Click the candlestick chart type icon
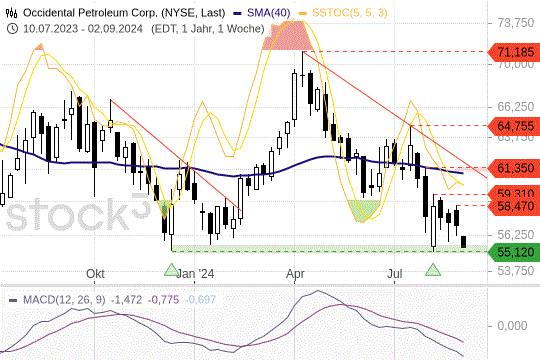Screen dimensions: 540x360 pyautogui.click(x=11, y=13)
